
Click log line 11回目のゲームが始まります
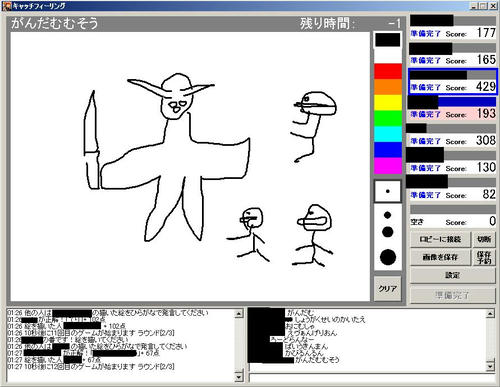point(91,333)
